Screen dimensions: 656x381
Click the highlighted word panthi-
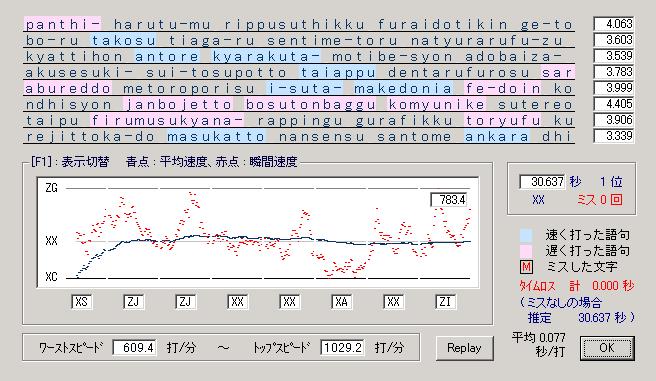[x=63, y=24]
